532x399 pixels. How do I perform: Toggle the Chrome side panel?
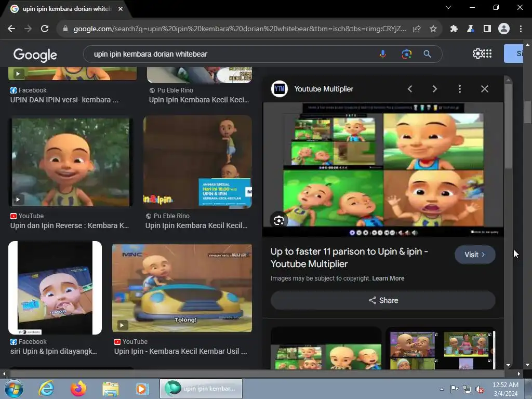point(487,29)
